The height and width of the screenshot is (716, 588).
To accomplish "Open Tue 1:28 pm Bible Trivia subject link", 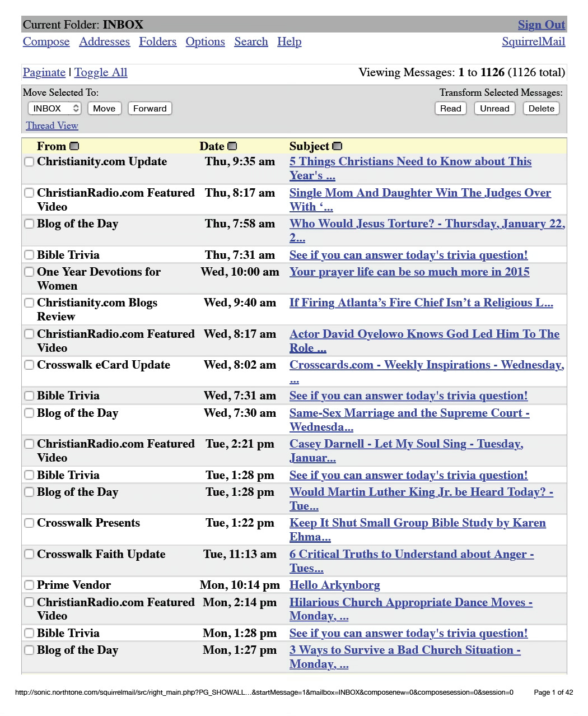I will tap(408, 475).
